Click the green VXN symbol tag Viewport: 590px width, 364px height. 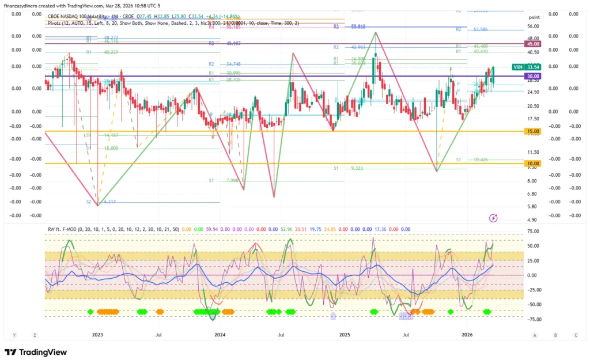pyautogui.click(x=517, y=67)
